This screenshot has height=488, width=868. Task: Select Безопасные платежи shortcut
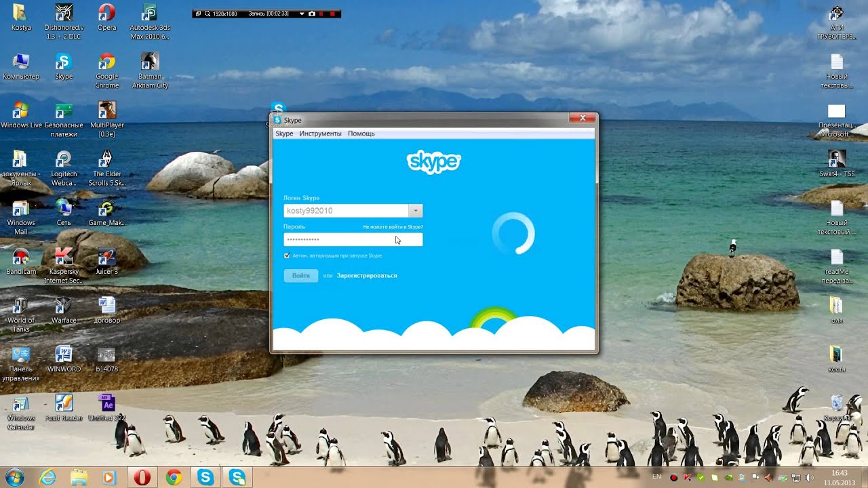(x=64, y=119)
